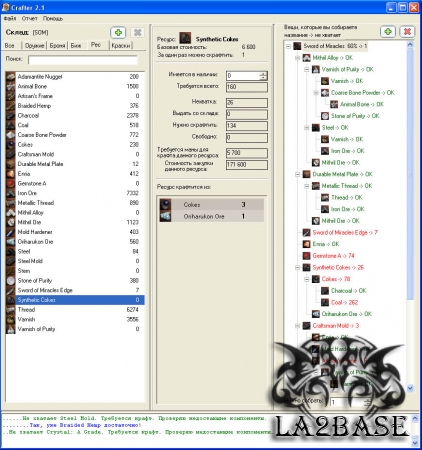The image size is (422, 450).
Task: Collapse the Sword of Miracles tree root
Action: 289,46
